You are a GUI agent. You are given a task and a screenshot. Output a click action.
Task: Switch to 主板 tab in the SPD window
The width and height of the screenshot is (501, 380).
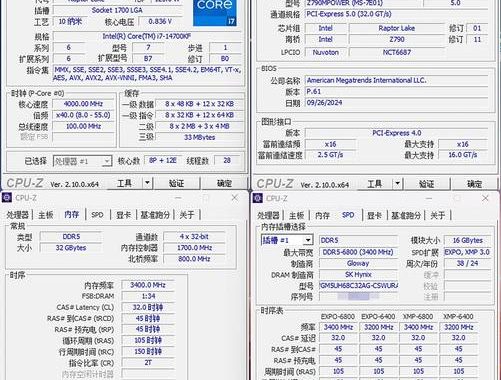296,215
